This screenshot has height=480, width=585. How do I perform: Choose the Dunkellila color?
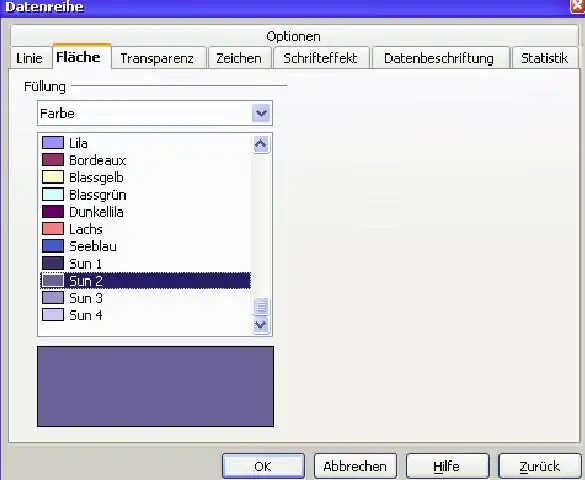point(146,212)
